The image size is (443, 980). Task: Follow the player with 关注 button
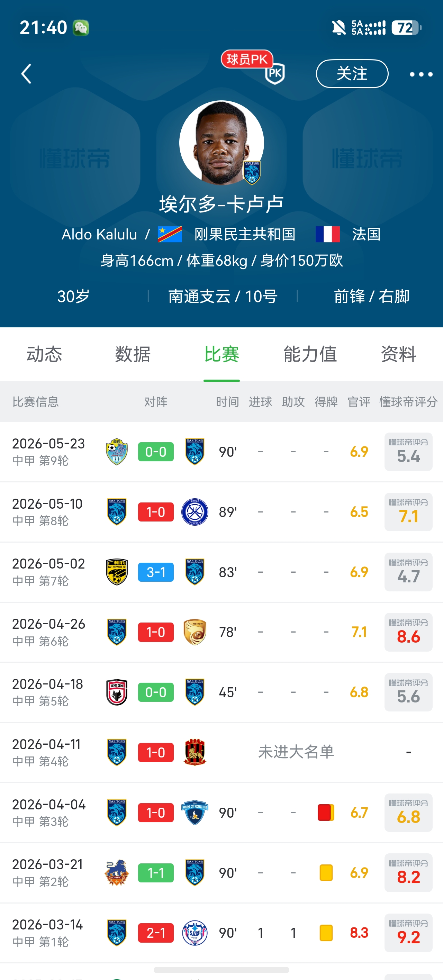pos(352,74)
